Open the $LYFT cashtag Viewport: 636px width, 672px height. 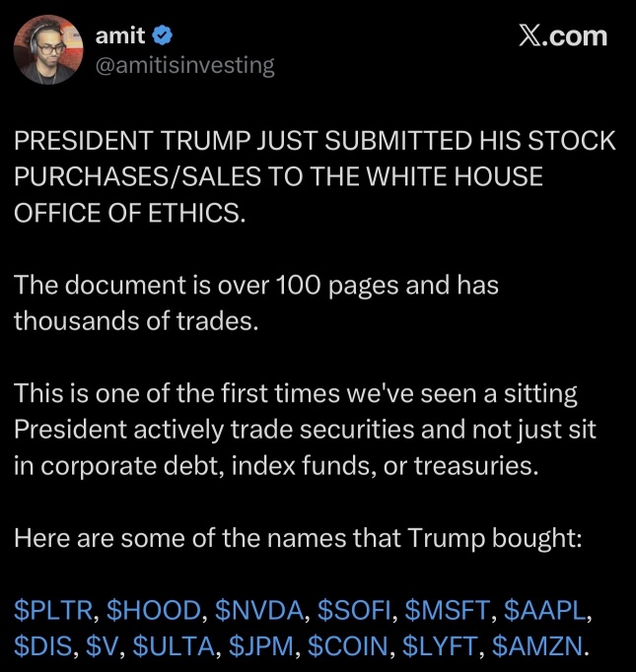(x=440, y=645)
